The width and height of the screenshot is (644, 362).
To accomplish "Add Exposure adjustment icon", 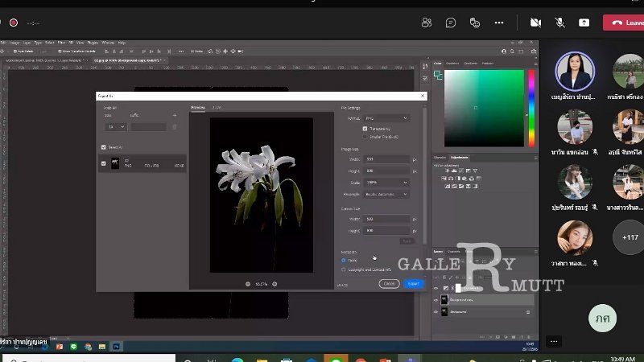I will (x=469, y=171).
